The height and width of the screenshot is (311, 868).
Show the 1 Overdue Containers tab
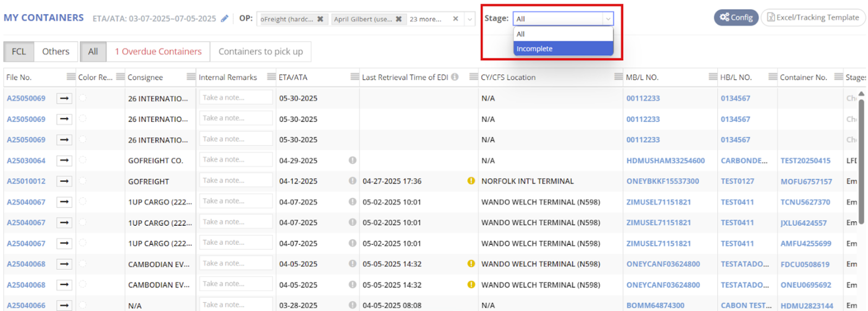158,52
